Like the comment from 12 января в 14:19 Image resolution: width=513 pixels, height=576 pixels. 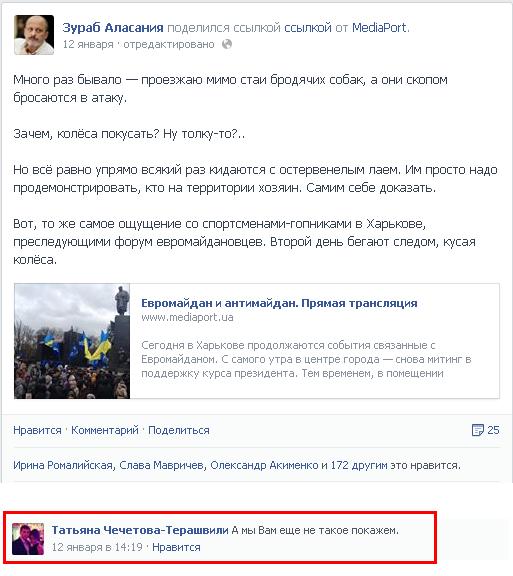point(176,547)
